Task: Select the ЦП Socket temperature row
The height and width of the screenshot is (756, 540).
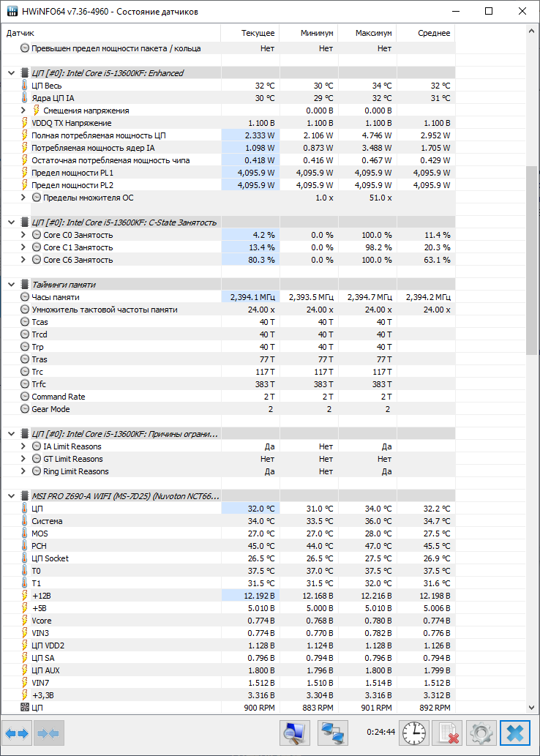Action: point(228,558)
